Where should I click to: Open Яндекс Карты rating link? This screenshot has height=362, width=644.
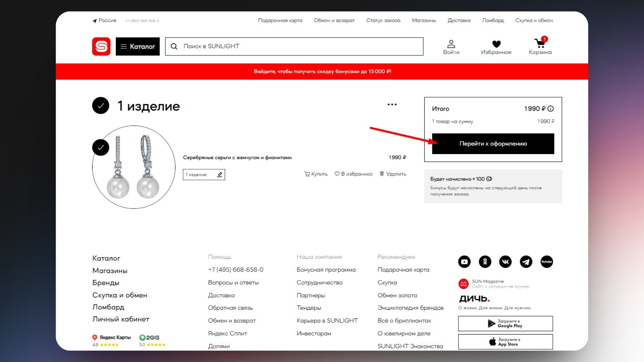(x=112, y=341)
